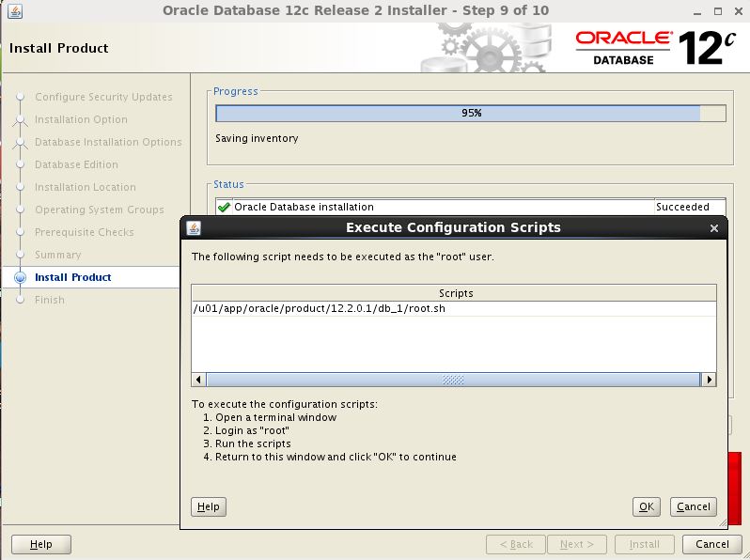Select the root.sh script row
Viewport: 750px width, 560px height.
[x=453, y=308]
